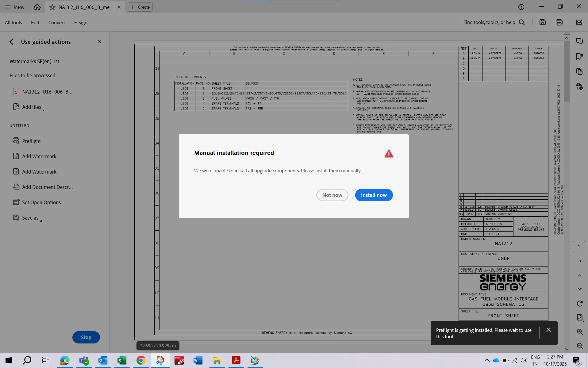Open page display settings icon
The width and height of the screenshot is (588, 368).
(x=579, y=317)
